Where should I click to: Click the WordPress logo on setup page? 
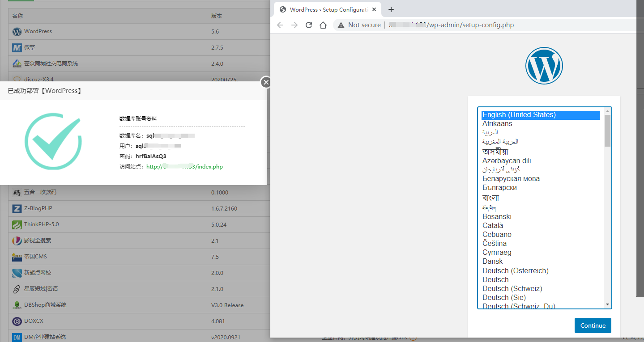tap(544, 66)
